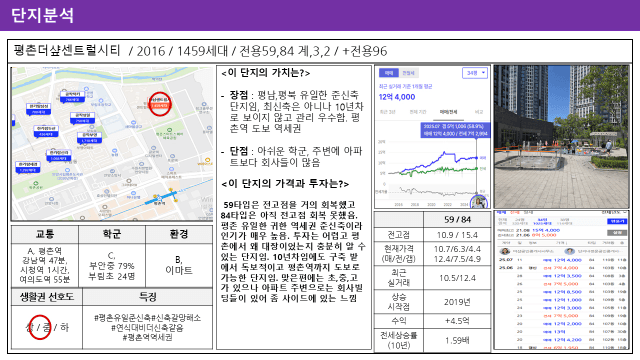The height and width of the screenshot is (360, 640).
Task: Switch the price chart to 전월세 toggle
Action: 408,73
